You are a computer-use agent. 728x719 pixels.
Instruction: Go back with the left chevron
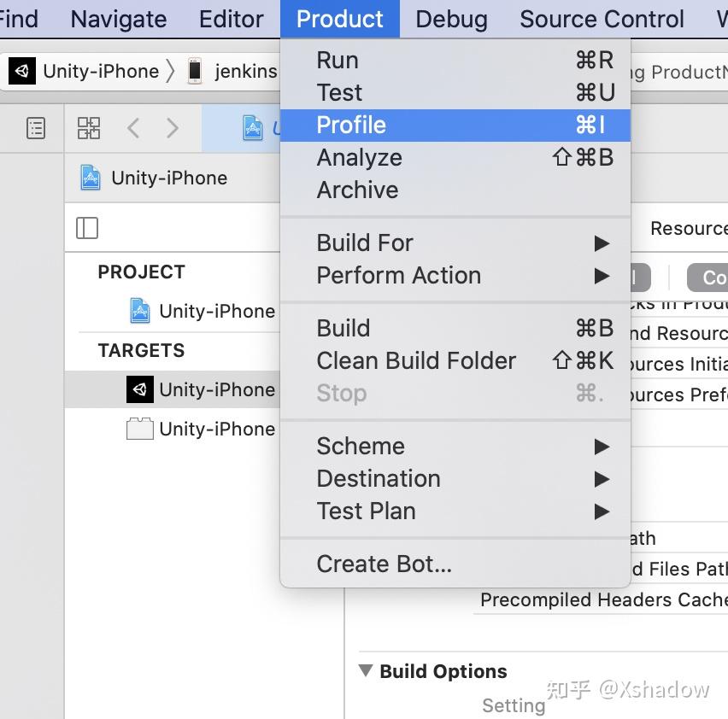coord(133,128)
